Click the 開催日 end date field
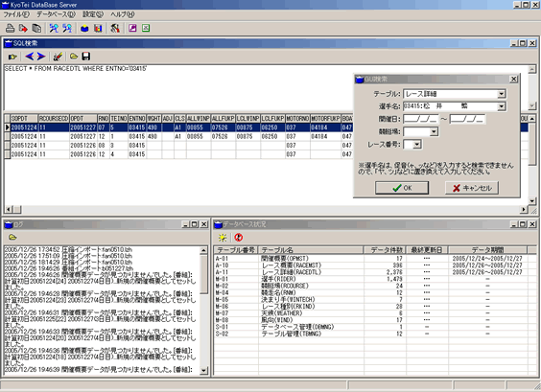 [x=467, y=119]
